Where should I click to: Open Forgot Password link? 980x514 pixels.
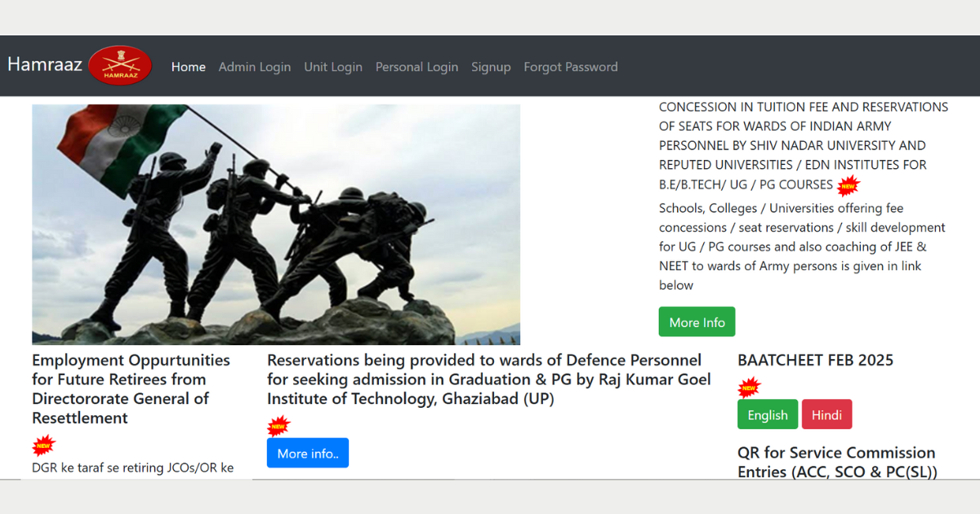571,67
